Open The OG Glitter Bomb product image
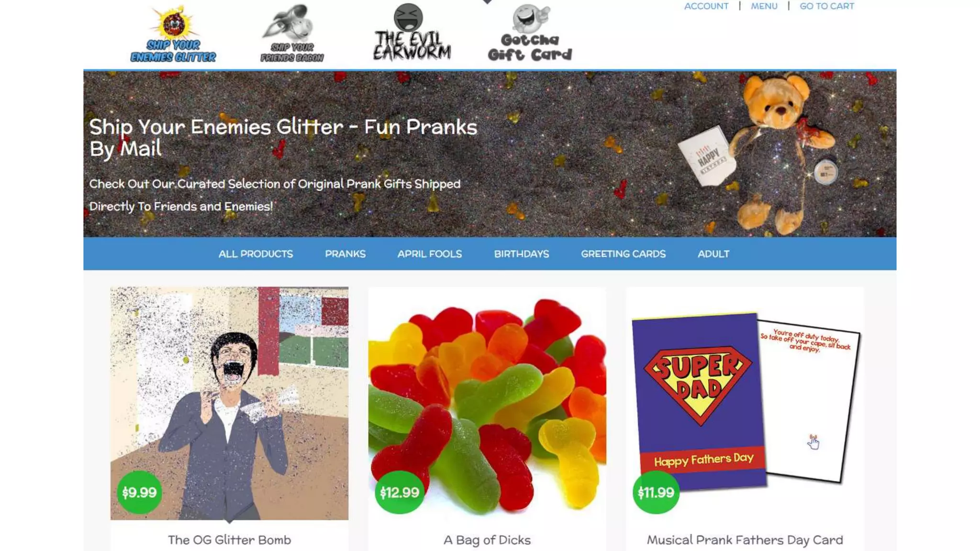The height and width of the screenshot is (551, 980). point(229,403)
